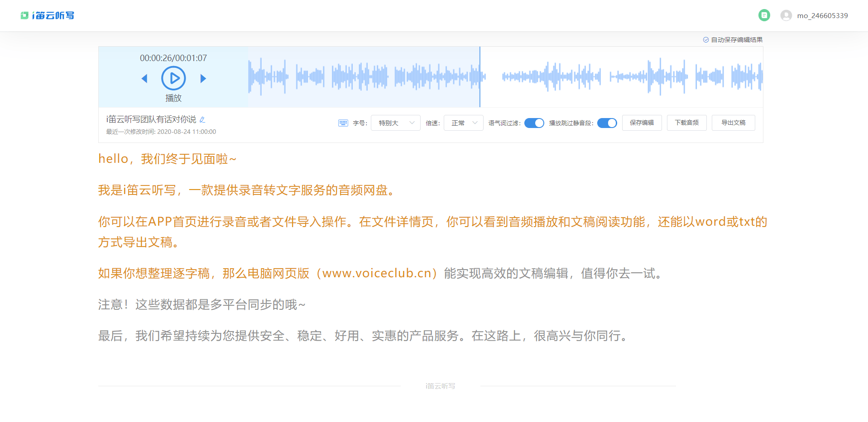Screen dimensions: 868x422
Task: Toggle the 播放跳过静音段 switch
Action: tap(607, 123)
